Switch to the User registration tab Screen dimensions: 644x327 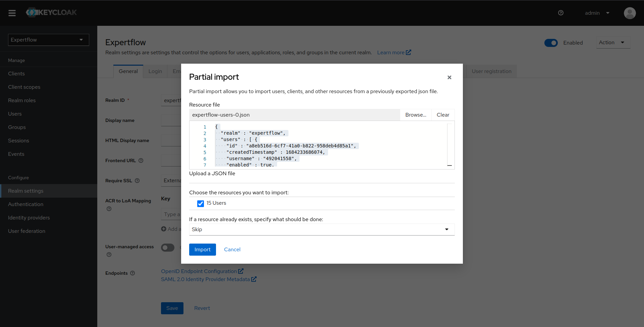click(491, 71)
